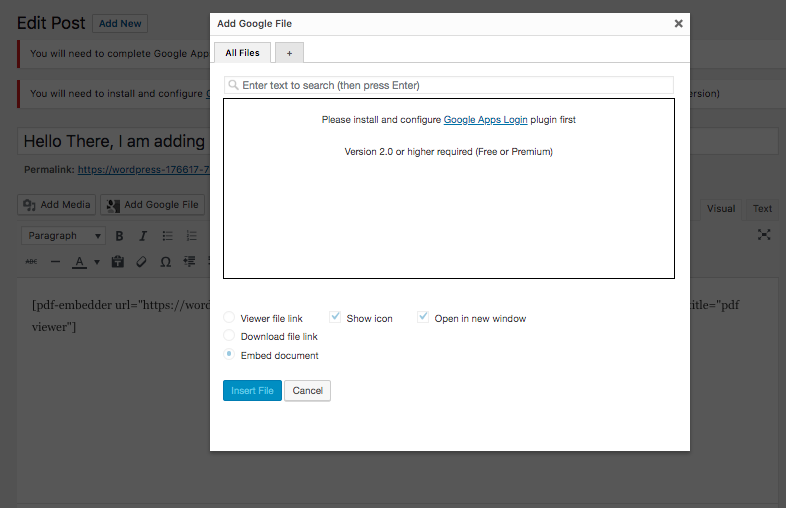This screenshot has width=786, height=508.
Task: Open the plus tab in dialog
Action: coord(289,53)
